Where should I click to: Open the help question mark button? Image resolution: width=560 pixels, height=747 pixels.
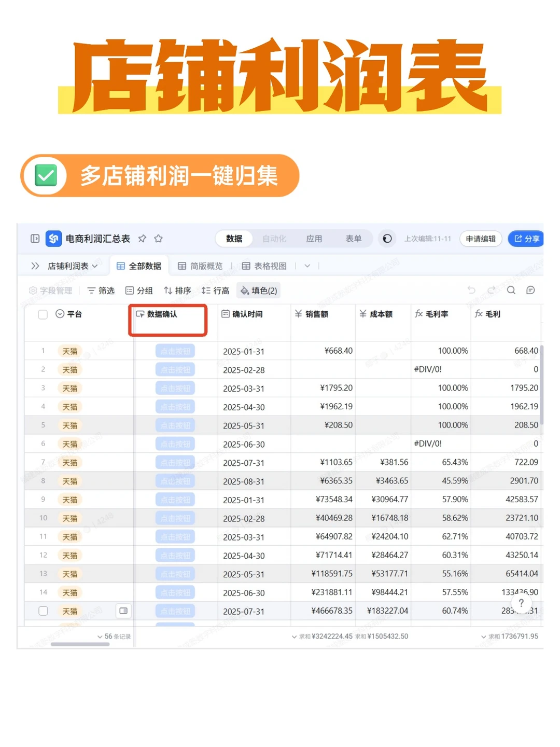coord(521,602)
